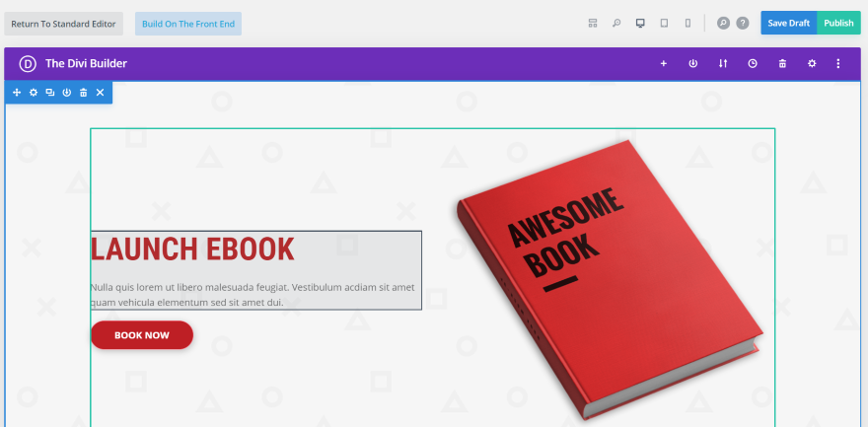Duplicate section using clone icon
The height and width of the screenshot is (427, 868).
pyautogui.click(x=50, y=93)
